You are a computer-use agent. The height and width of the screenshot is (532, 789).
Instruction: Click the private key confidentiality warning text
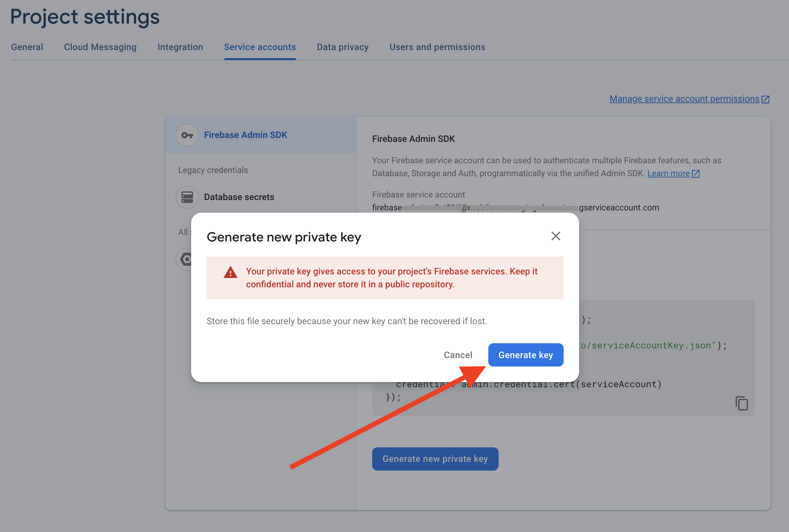click(392, 278)
